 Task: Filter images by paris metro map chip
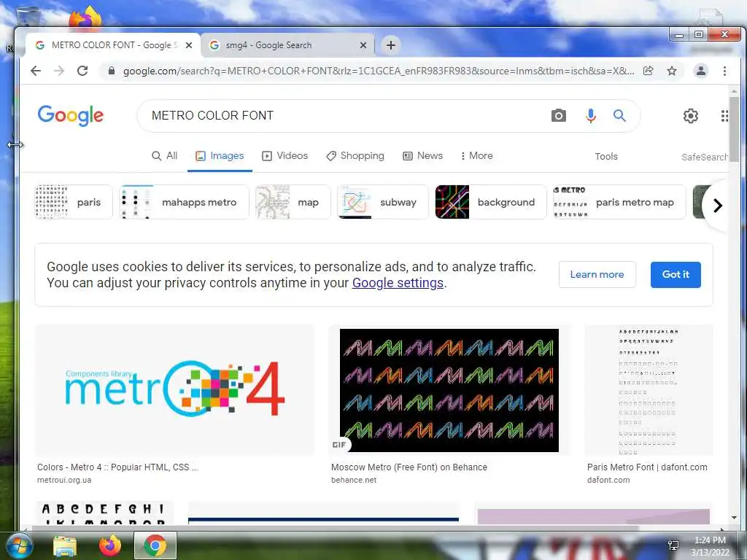(x=619, y=202)
